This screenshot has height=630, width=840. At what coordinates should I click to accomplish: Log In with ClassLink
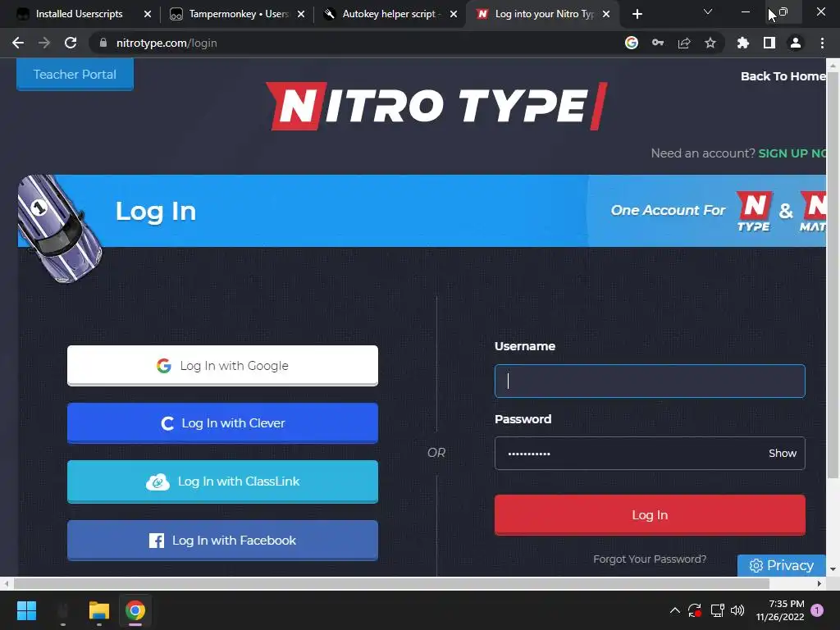pos(222,481)
